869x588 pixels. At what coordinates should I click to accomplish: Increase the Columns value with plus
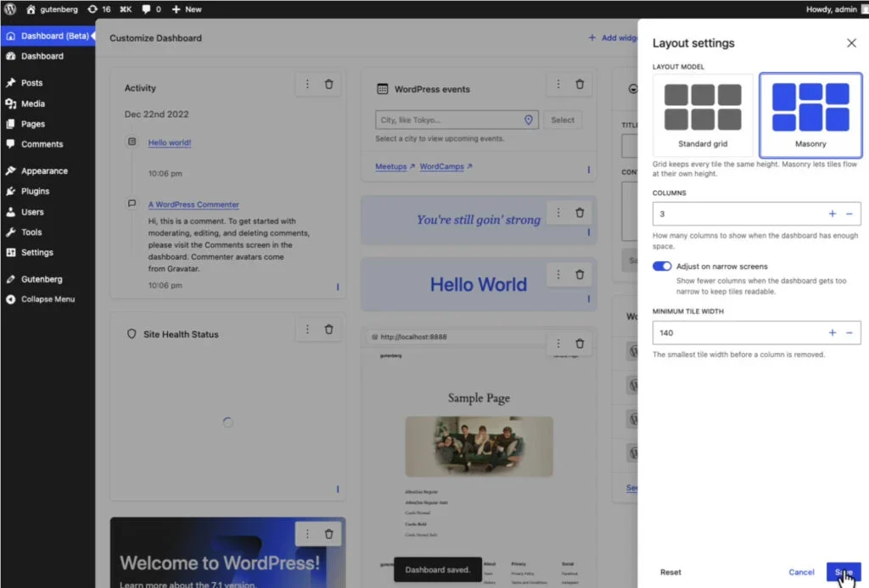click(832, 214)
